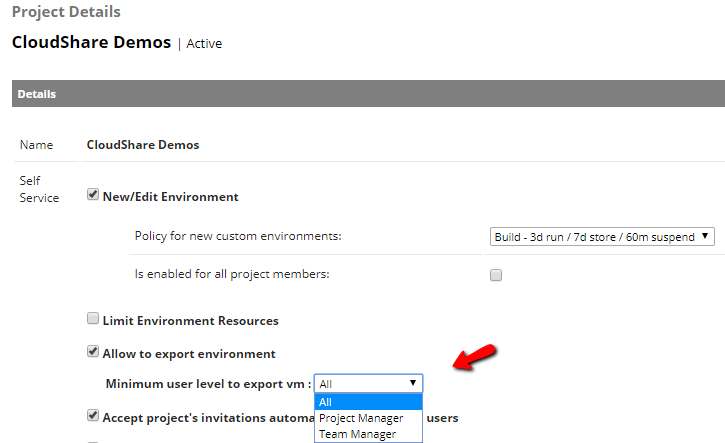Click the 'New/Edit Environment' label
725x443 pixels.
171,197
